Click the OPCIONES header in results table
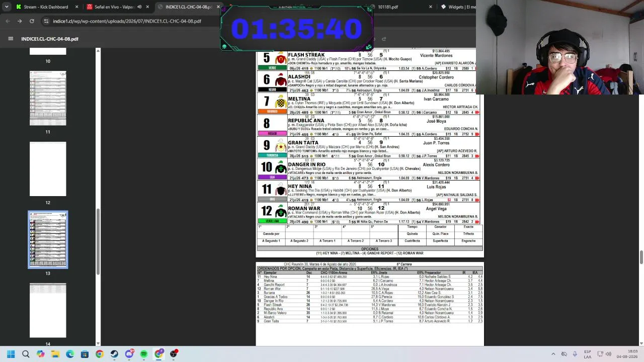 click(x=370, y=249)
